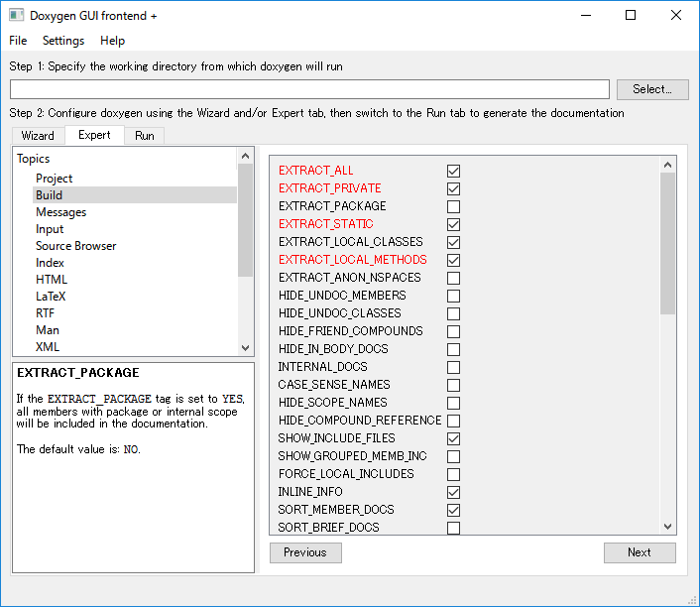Screen dimensions: 700x607
Task: Select the Index topic
Action: [x=50, y=263]
